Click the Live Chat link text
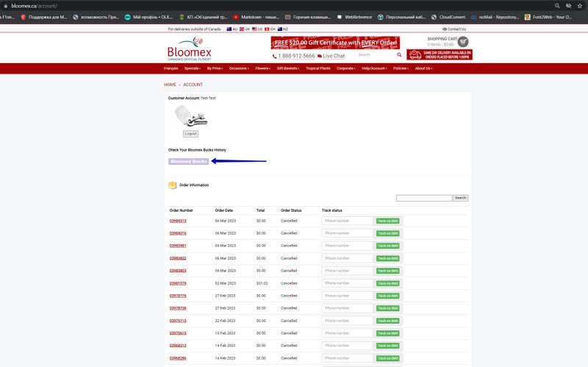 pyautogui.click(x=334, y=56)
